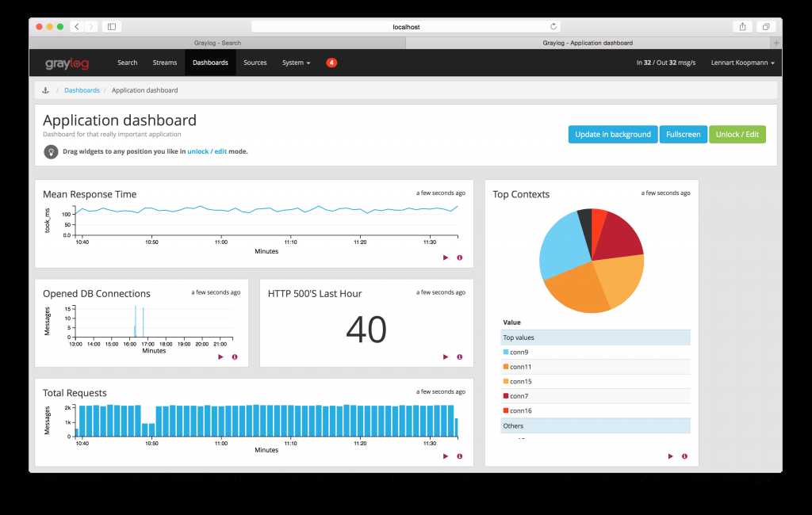Replay search on Mean Response Time widget

coord(446,257)
